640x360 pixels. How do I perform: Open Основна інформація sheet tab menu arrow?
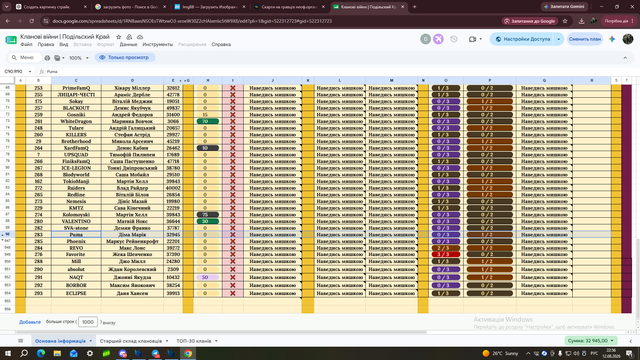[x=91, y=341]
